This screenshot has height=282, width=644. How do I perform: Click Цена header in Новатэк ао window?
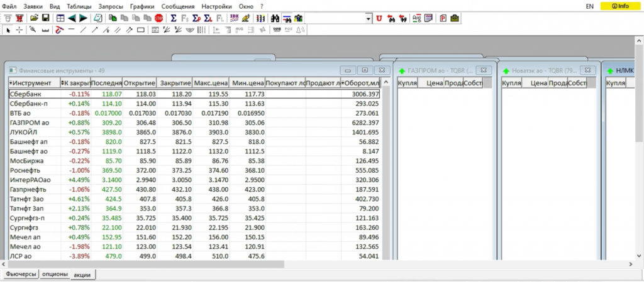click(x=535, y=83)
